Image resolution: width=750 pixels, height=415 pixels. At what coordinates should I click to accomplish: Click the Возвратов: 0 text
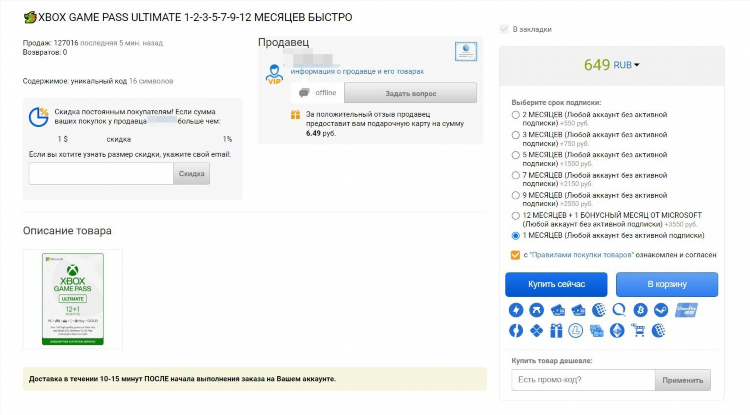pyautogui.click(x=45, y=52)
